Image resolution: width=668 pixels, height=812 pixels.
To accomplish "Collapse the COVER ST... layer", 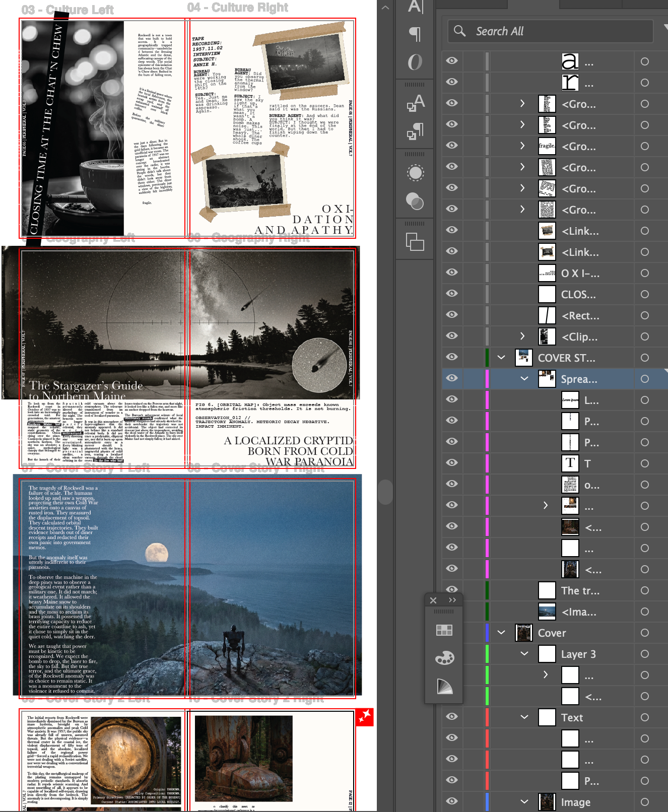I will (x=501, y=358).
